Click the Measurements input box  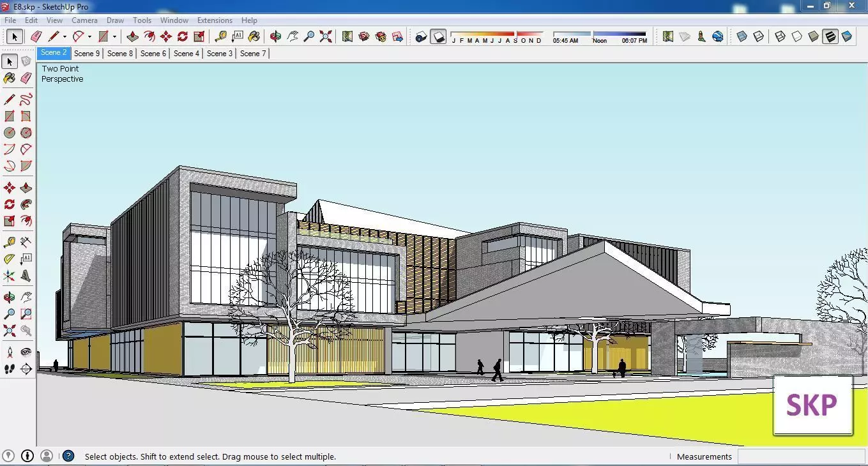pyautogui.click(x=801, y=456)
